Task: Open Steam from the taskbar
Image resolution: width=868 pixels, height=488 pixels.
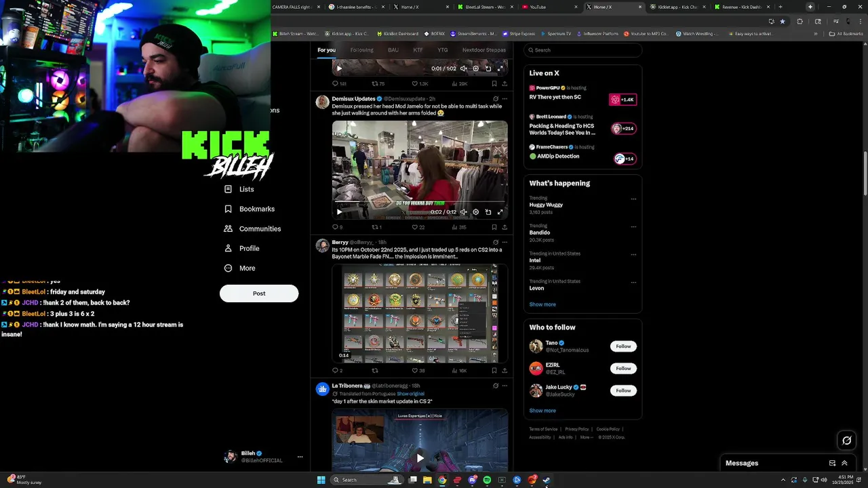Action: click(546, 480)
